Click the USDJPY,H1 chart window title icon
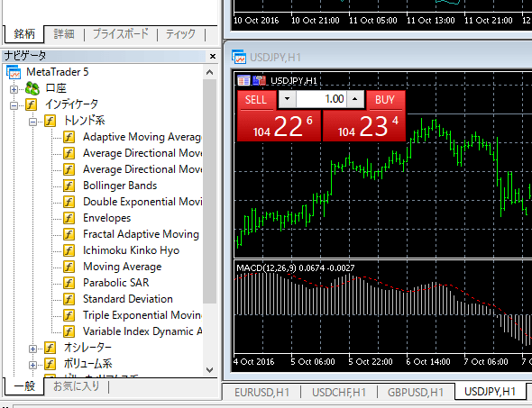Viewport: 532px width, 408px height. tap(239, 57)
